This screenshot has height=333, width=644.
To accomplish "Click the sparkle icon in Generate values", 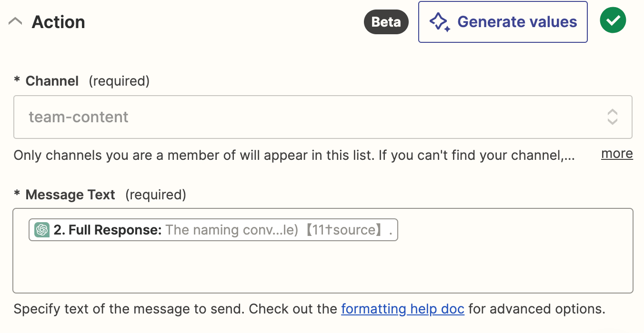I will [440, 22].
